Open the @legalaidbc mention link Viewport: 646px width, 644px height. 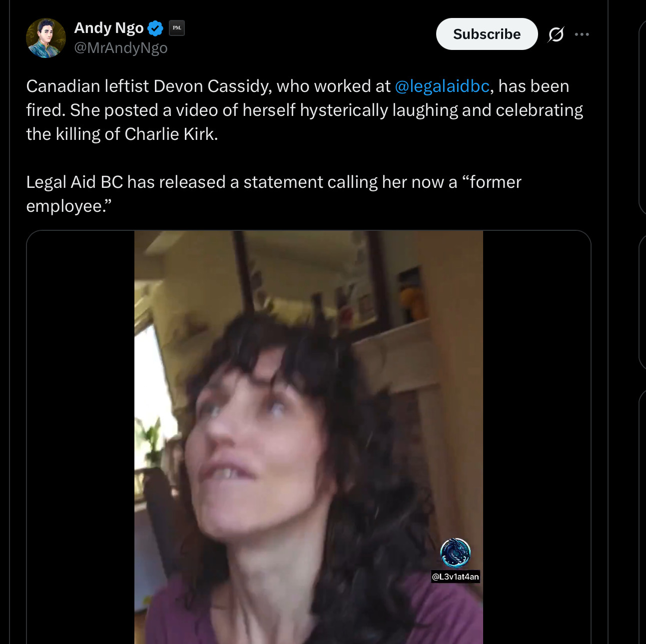click(x=442, y=86)
